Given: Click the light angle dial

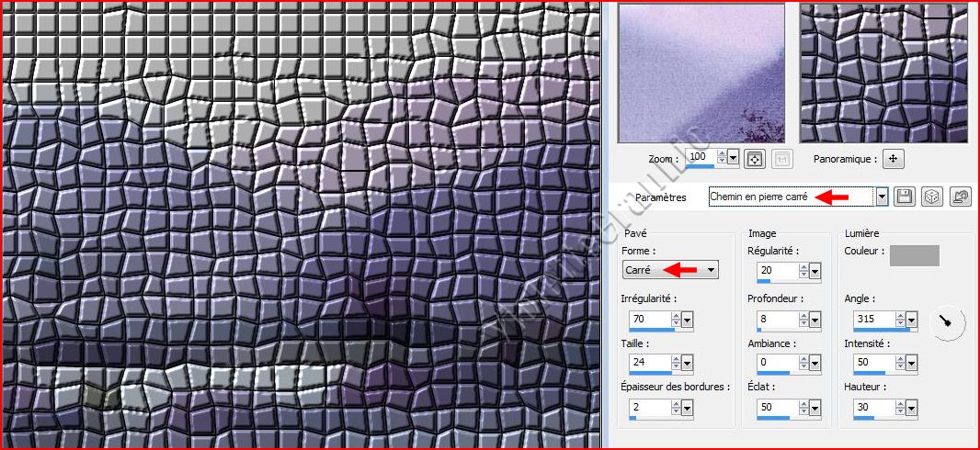Looking at the screenshot, I should pos(948,322).
